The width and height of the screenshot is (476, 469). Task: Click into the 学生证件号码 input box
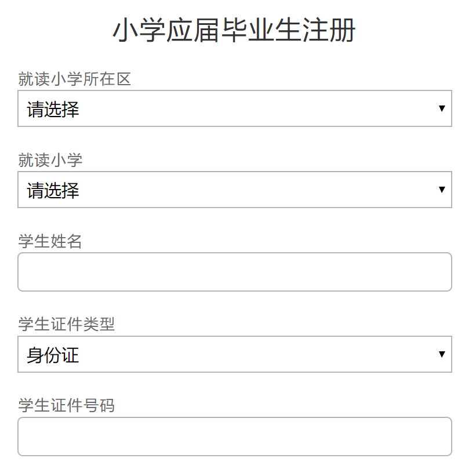(x=234, y=437)
